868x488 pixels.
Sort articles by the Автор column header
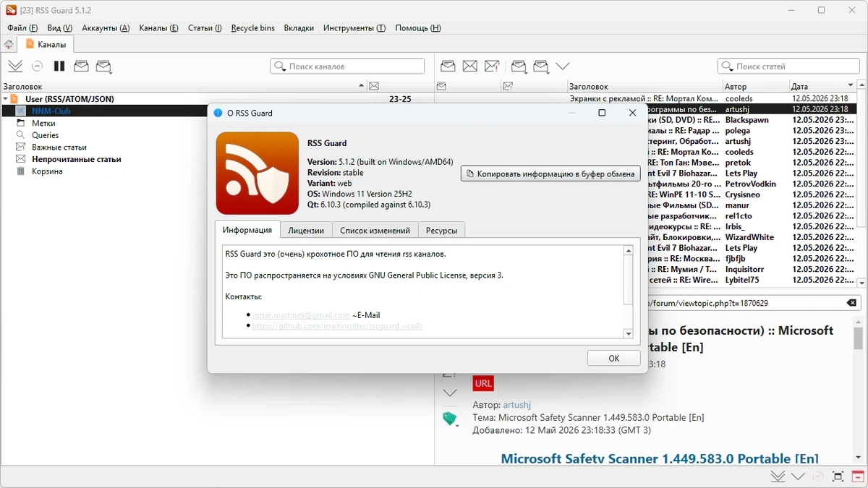[756, 86]
